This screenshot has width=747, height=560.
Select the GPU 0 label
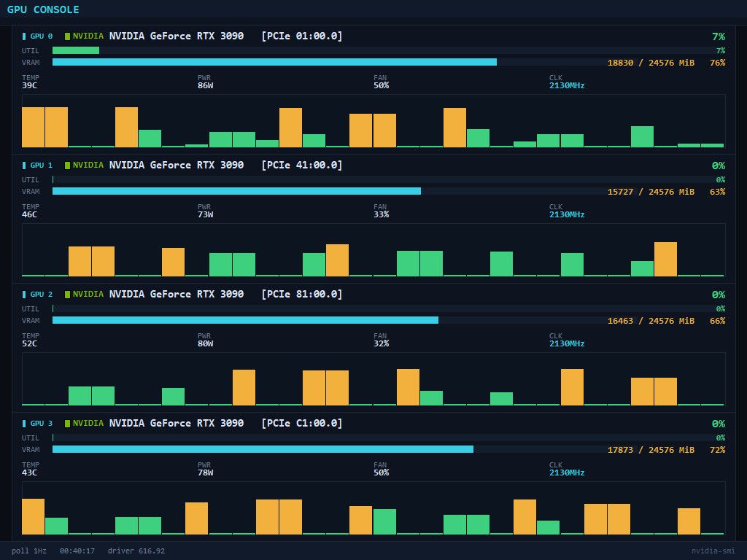(x=42, y=36)
